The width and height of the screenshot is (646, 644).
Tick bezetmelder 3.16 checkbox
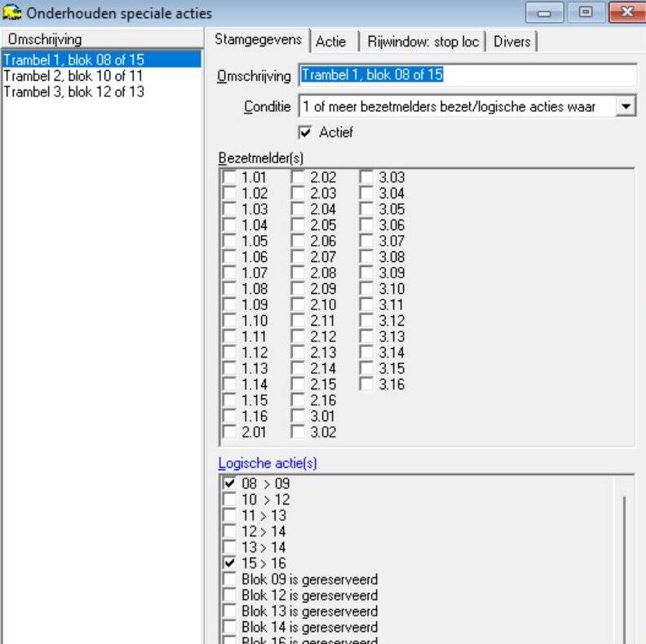(366, 384)
